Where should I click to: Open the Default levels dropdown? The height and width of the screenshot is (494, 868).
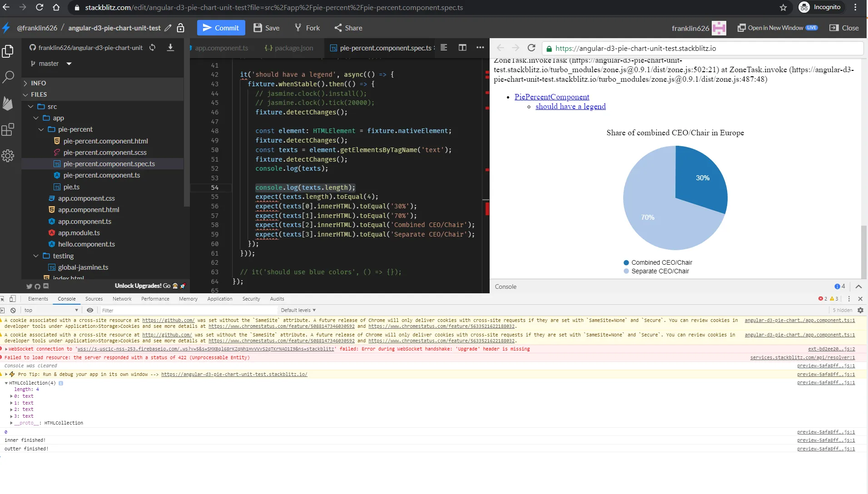298,311
